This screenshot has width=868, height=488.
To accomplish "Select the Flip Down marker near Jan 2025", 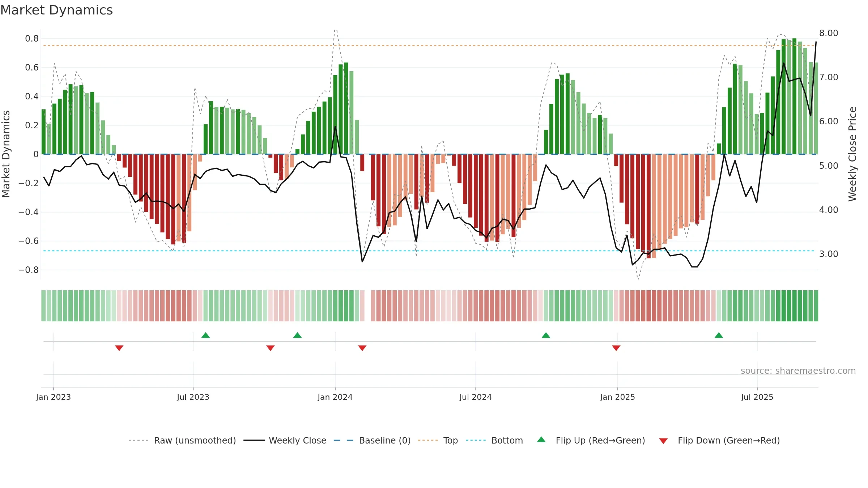I will pos(616,348).
